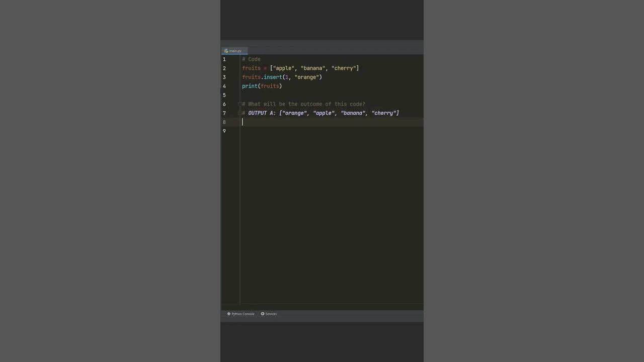Image resolution: width=644 pixels, height=362 pixels.
Task: Click gutter line number 5
Action: pos(224,95)
